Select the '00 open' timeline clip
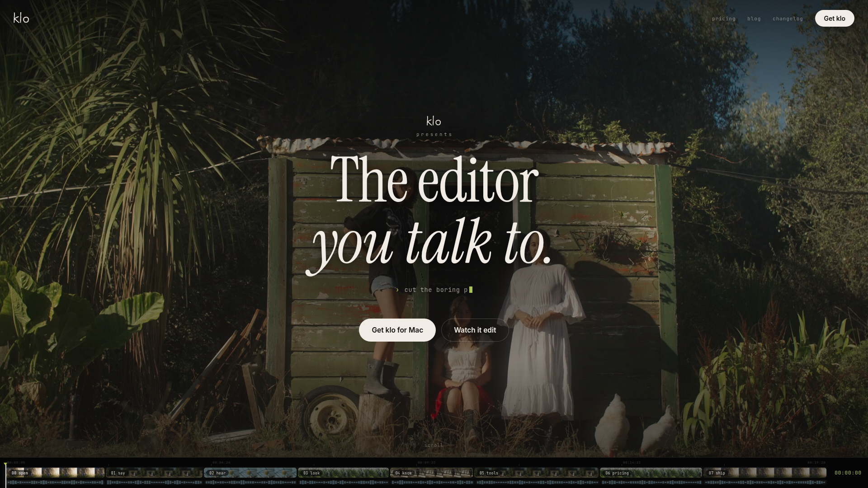The width and height of the screenshot is (868, 488). pyautogui.click(x=56, y=473)
